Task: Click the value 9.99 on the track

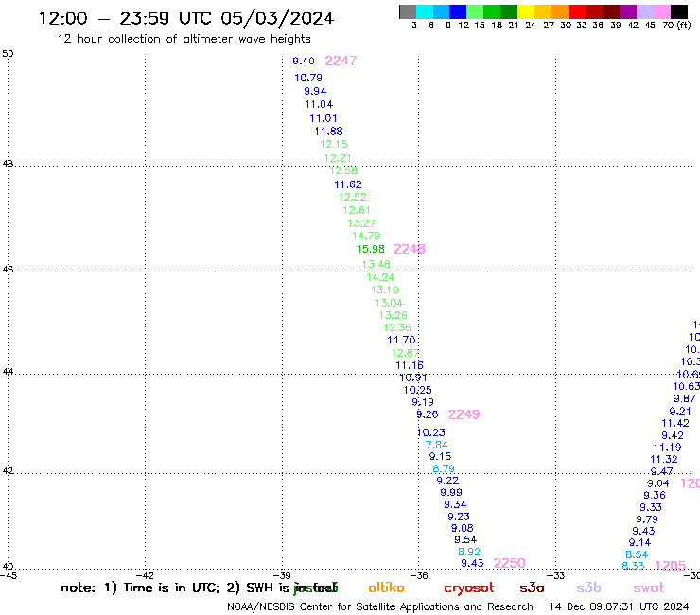Action: pos(451,493)
